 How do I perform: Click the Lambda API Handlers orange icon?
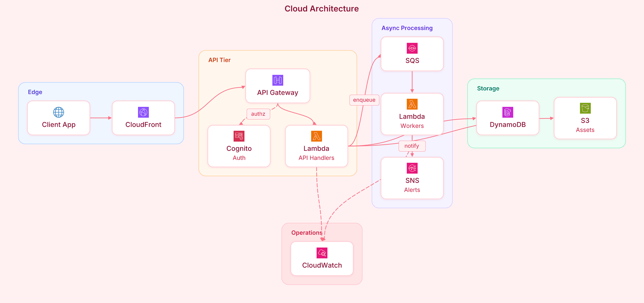(316, 136)
